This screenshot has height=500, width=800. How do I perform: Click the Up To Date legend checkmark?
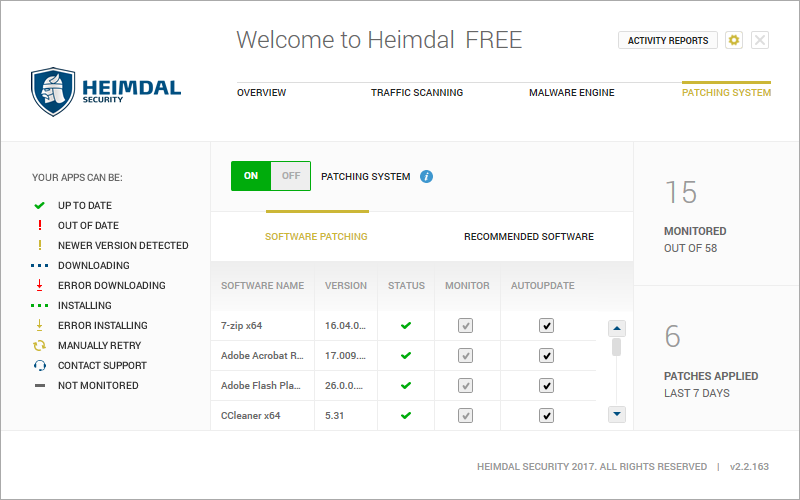pyautogui.click(x=40, y=205)
